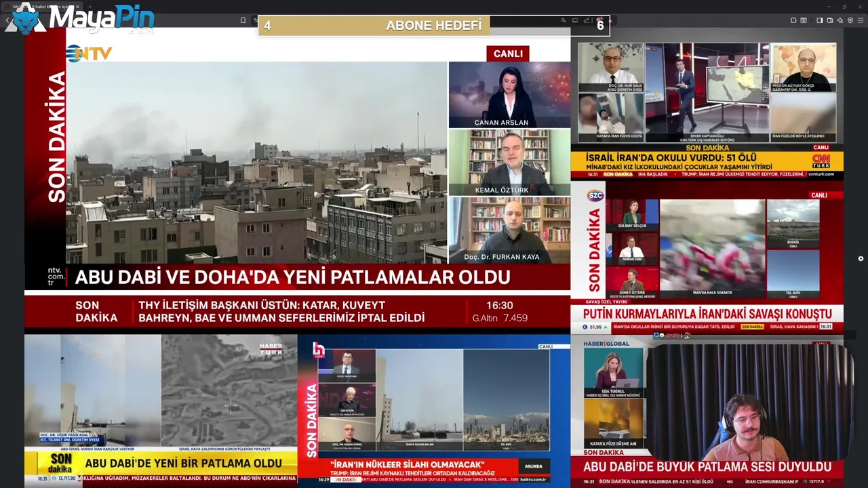Click the SZC Sözcü TV logo
Screen dimensions: 868x488
pos(595,195)
